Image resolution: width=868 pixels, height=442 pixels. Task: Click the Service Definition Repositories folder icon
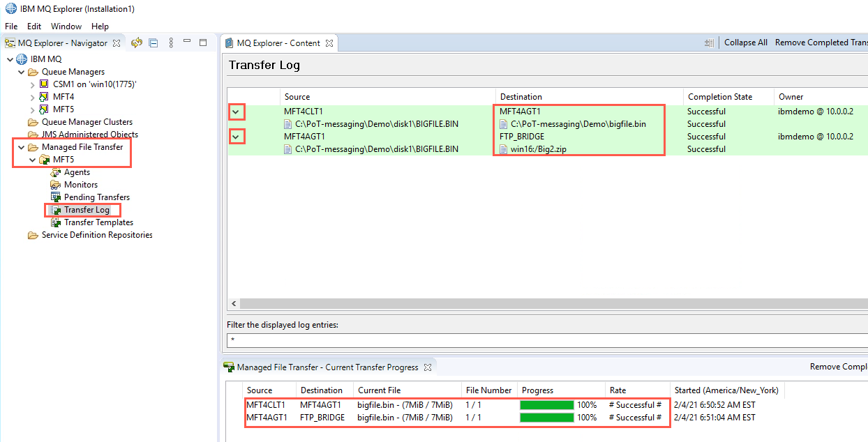pos(33,235)
